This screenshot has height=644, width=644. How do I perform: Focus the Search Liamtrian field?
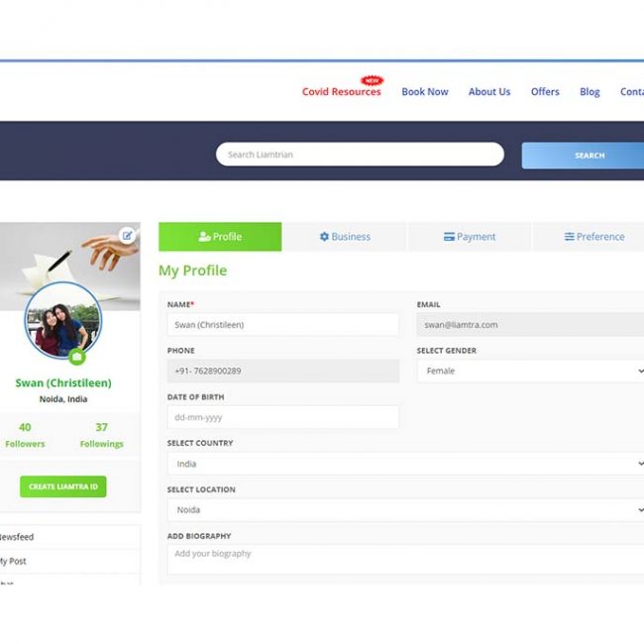[x=360, y=155]
